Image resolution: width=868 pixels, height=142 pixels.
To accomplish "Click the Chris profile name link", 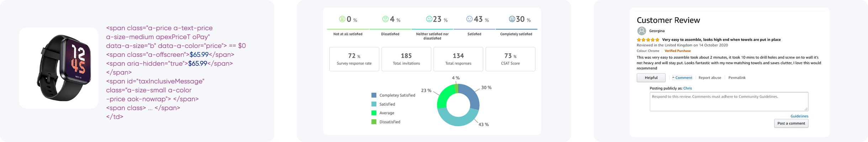I will point(687,88).
